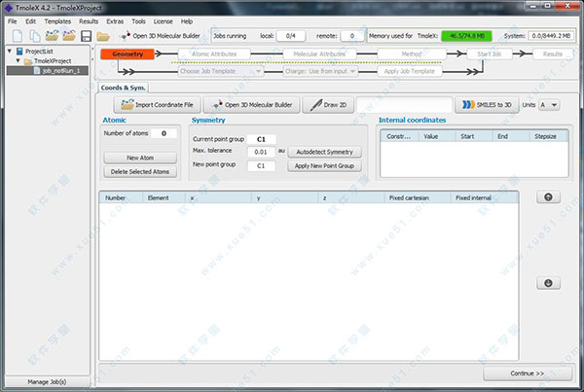Click the System memory value field

tap(552, 36)
